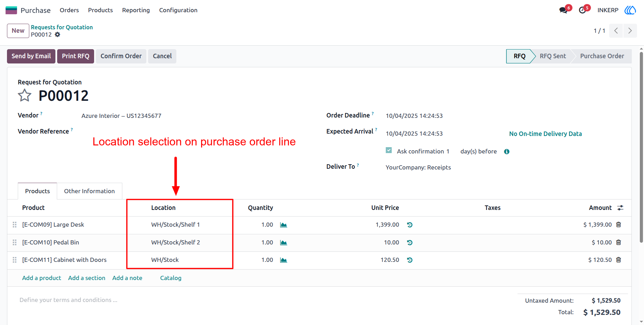Click the terms and conditions field

[x=68, y=300]
